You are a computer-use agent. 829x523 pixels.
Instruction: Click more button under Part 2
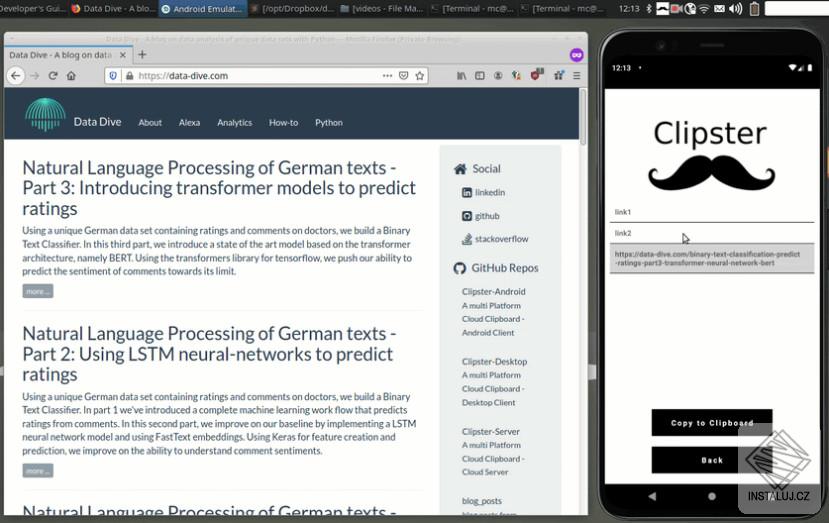coord(38,471)
